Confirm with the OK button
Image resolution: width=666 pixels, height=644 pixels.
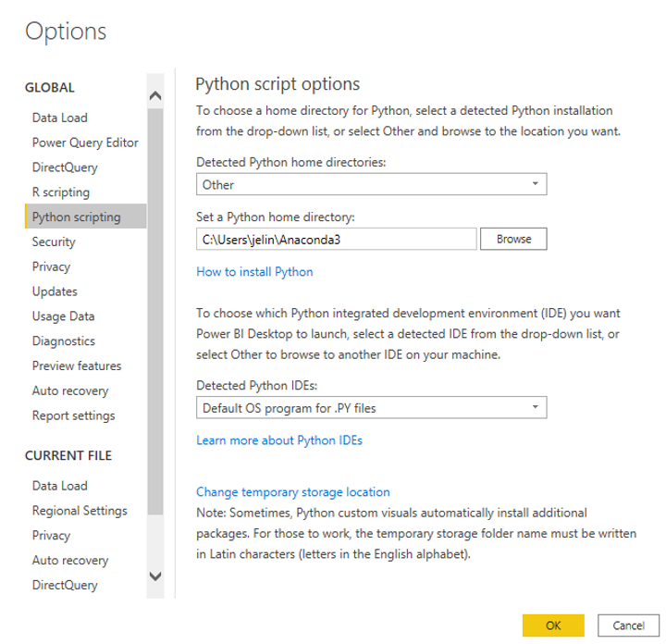pyautogui.click(x=553, y=625)
